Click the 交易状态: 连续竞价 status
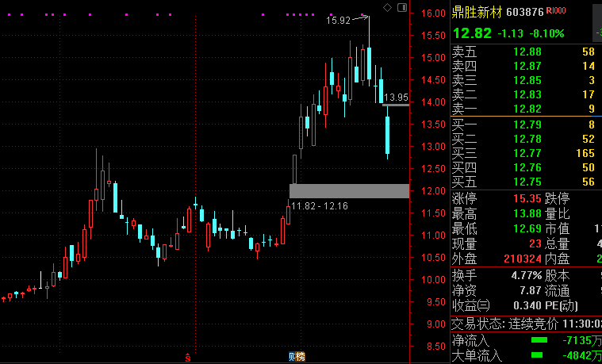 505,324
